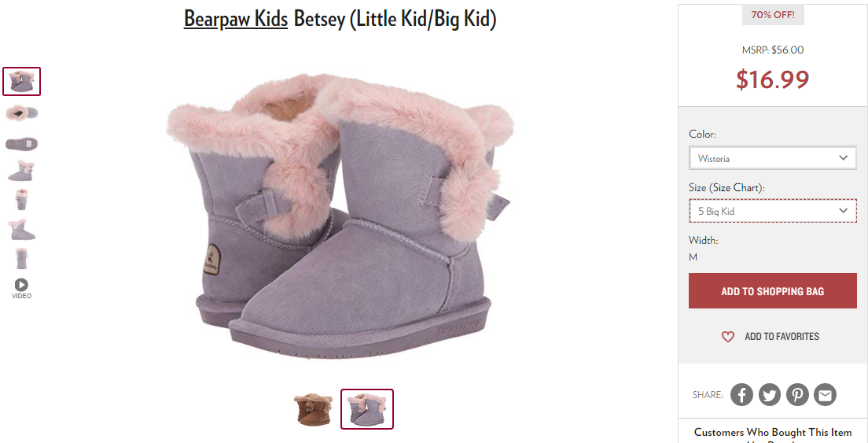
Task: Show the boot sole thumbnail view
Action: pos(21,144)
